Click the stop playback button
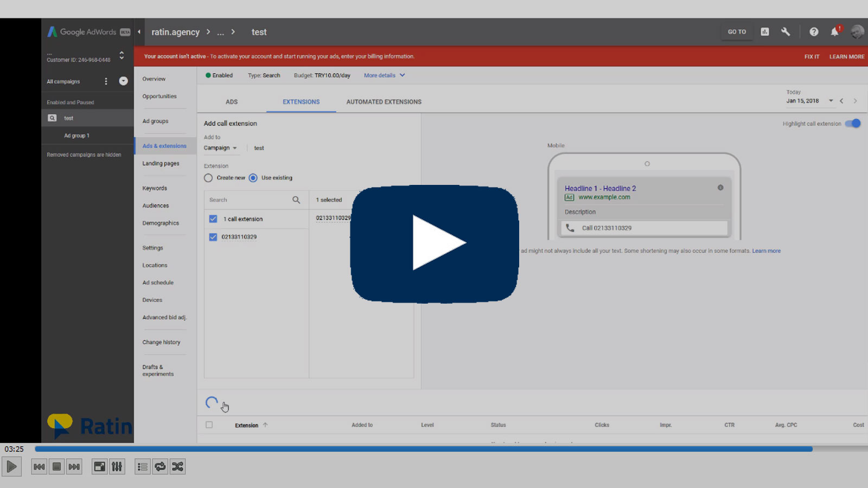 pyautogui.click(x=56, y=467)
